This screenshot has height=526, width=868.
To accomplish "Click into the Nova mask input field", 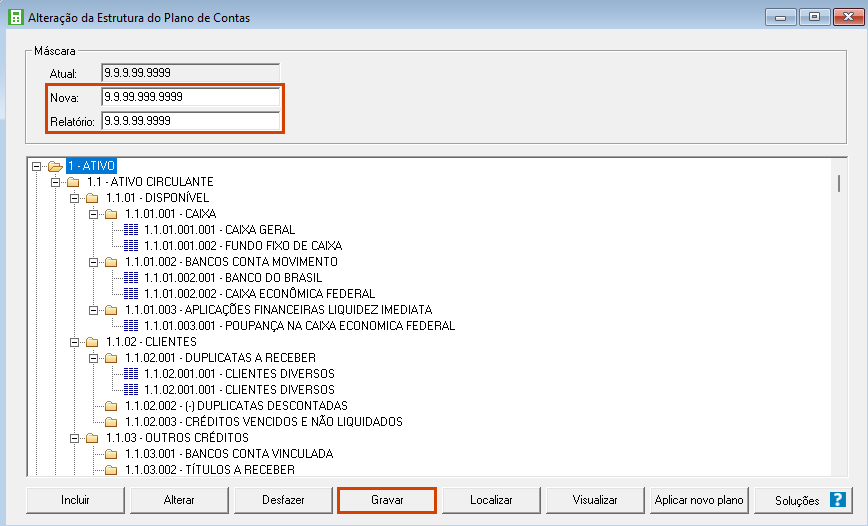I will pos(190,97).
